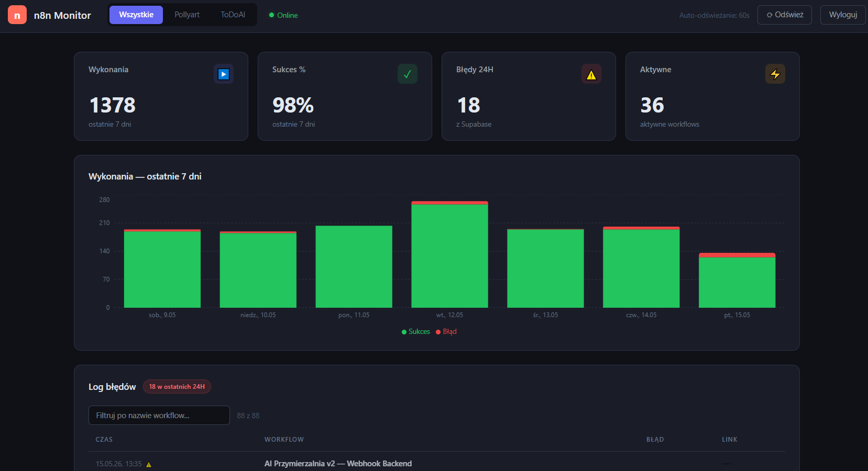This screenshot has height=471, width=868.
Task: Log out using the Wyloguj button
Action: click(843, 15)
